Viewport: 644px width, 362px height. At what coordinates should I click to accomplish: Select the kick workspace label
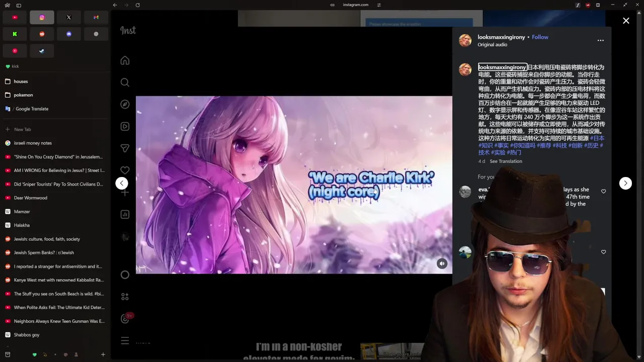(15, 66)
